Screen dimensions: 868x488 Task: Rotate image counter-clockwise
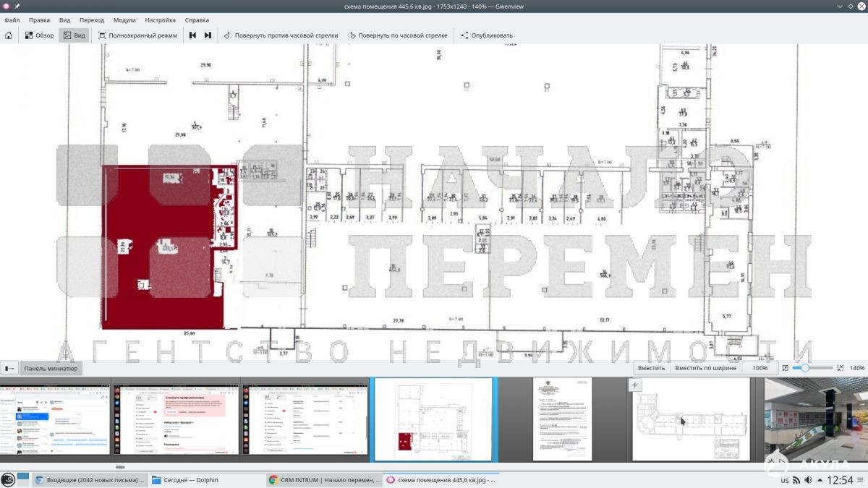(x=281, y=35)
